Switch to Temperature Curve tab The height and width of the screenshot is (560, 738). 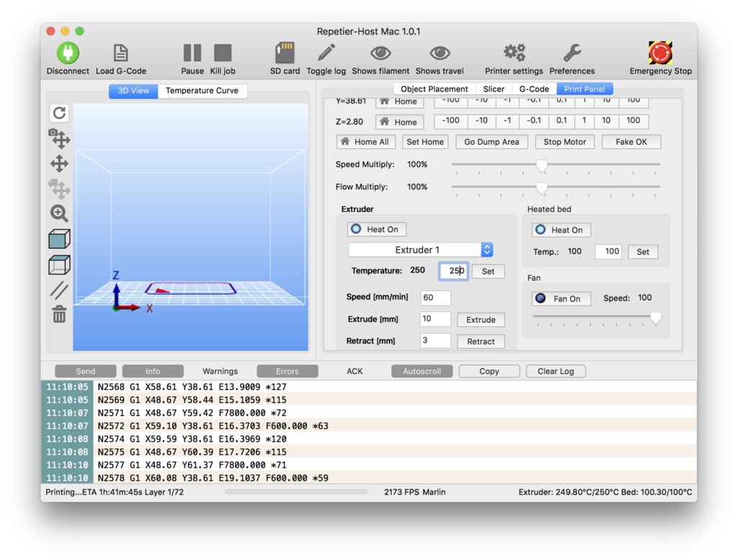[x=203, y=91]
